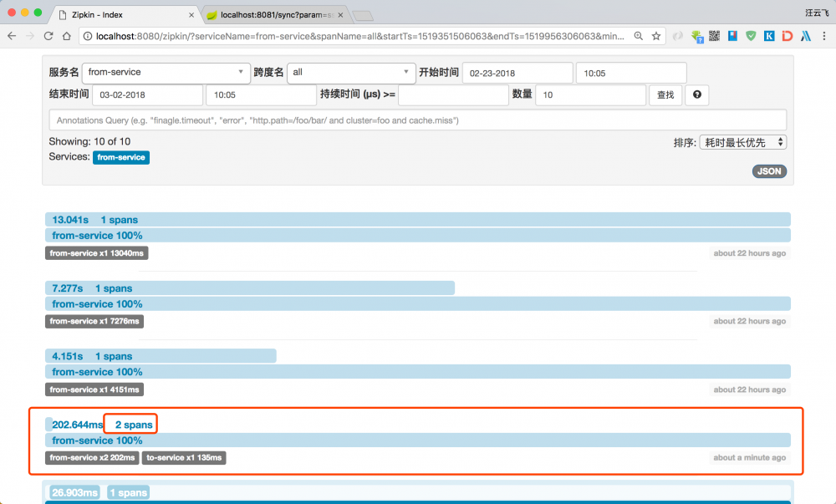Click the green download-arrow extension icon

(696, 36)
